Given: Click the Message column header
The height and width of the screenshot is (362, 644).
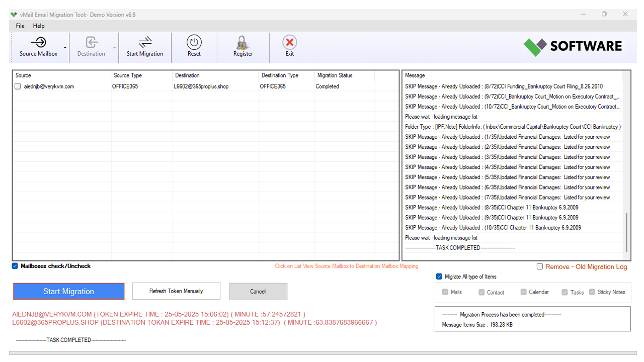Looking at the screenshot, I should coord(512,75).
